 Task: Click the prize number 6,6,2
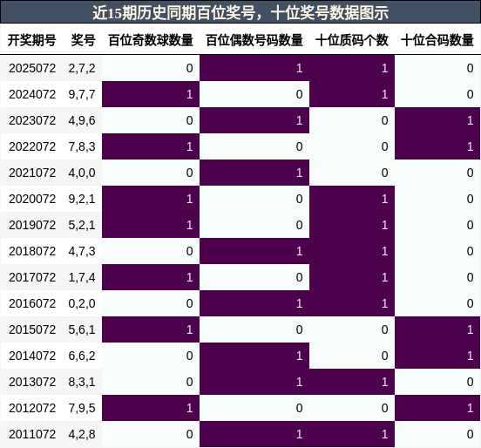pyautogui.click(x=82, y=356)
